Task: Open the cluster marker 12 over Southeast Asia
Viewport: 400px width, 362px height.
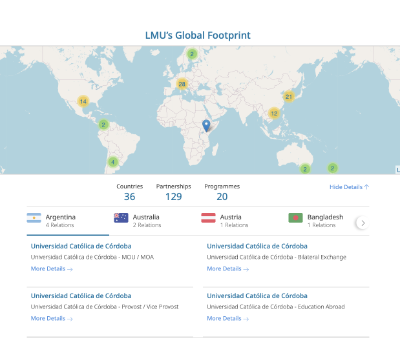Action: pyautogui.click(x=274, y=113)
